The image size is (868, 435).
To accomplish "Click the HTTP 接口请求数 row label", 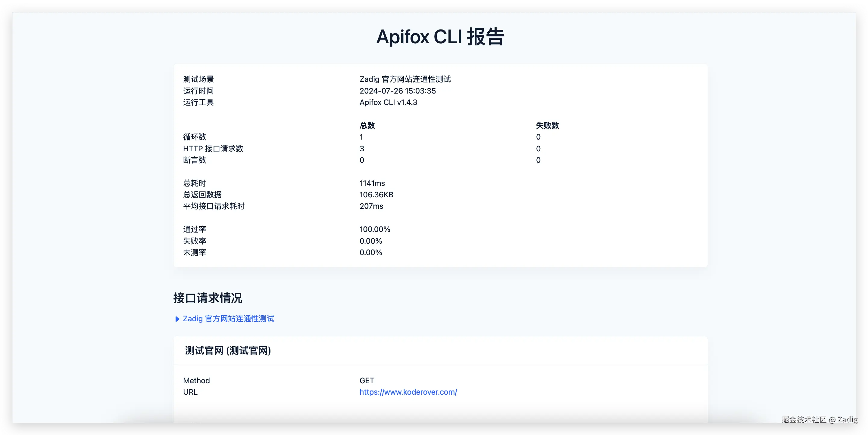I will coord(213,149).
